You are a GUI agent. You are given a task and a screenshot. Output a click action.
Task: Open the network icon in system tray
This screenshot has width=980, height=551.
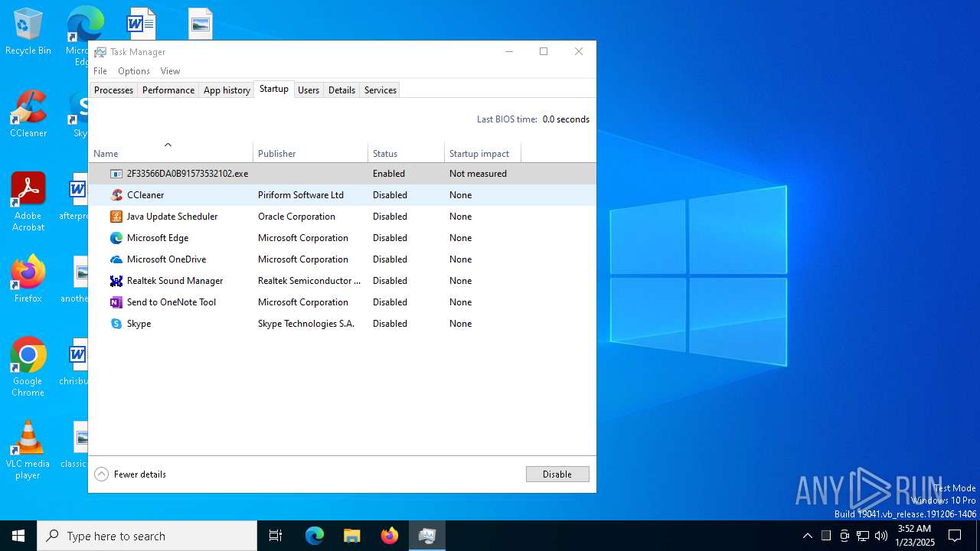tap(863, 536)
